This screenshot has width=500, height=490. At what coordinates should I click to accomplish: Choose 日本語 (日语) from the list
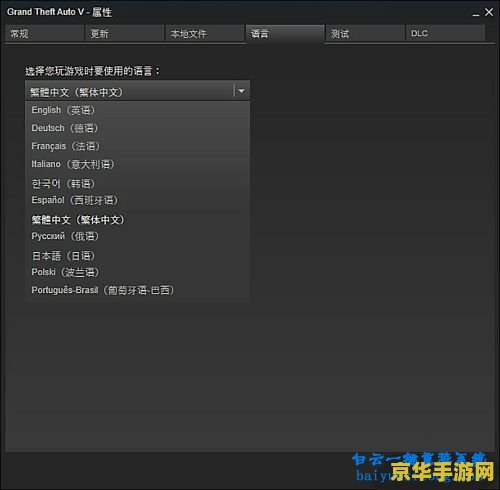[137, 256]
